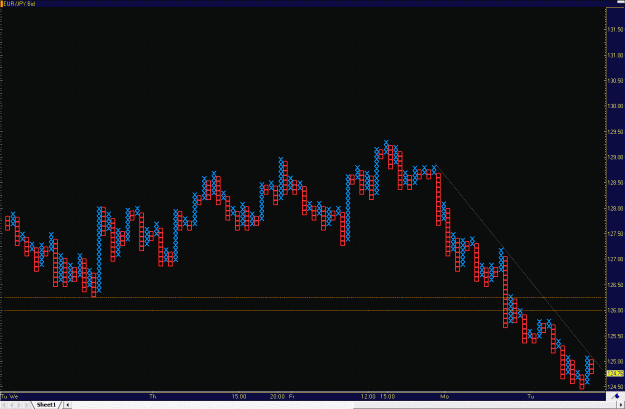The image size is (625, 409).
Task: Click the 125.50 price axis label
Action: coord(616,336)
